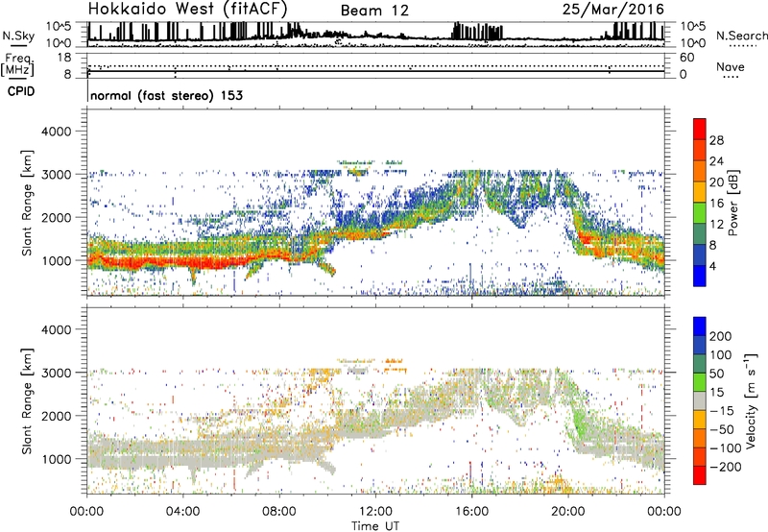
Task: Click velocity colorbar tick value -200
Action: [x=726, y=467]
